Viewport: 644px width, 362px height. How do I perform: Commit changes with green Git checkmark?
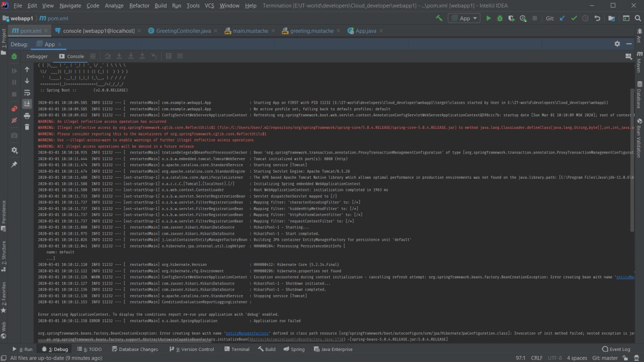[574, 18]
